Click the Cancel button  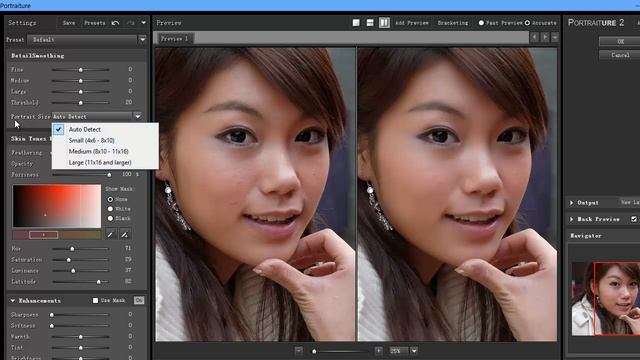pyautogui.click(x=620, y=55)
